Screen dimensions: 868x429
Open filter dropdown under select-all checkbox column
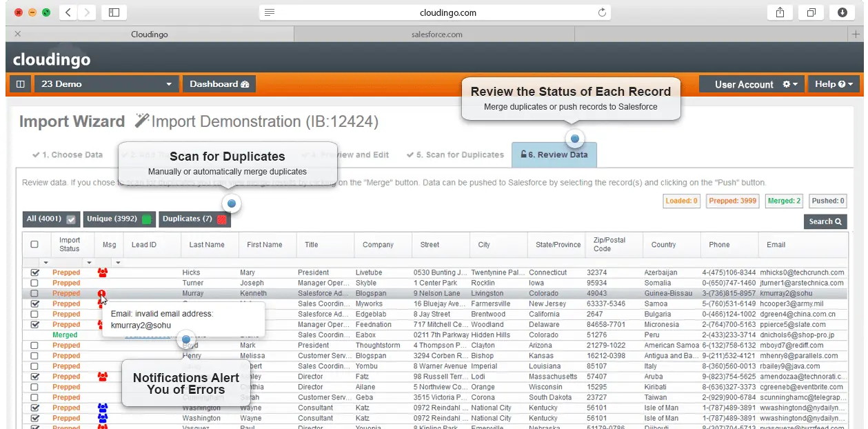pyautogui.click(x=46, y=263)
